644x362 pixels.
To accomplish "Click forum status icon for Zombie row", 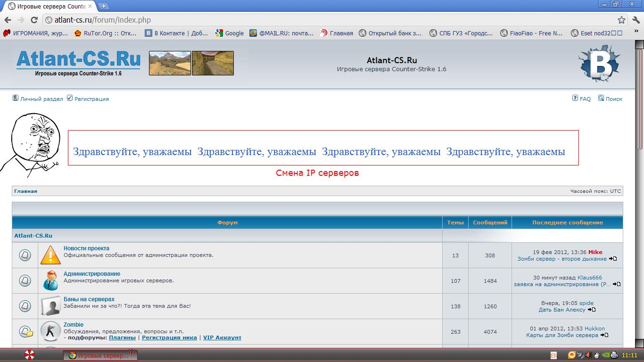I will tap(26, 331).
